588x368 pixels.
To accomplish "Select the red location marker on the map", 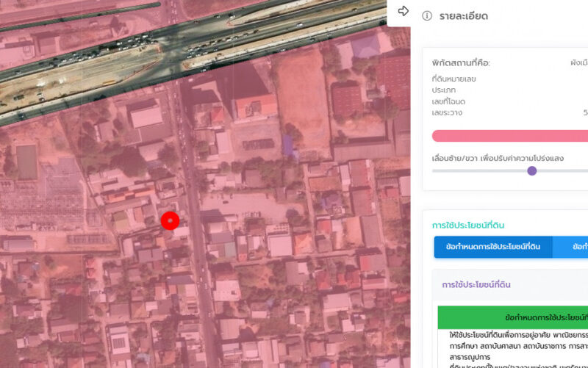I will coord(170,220).
